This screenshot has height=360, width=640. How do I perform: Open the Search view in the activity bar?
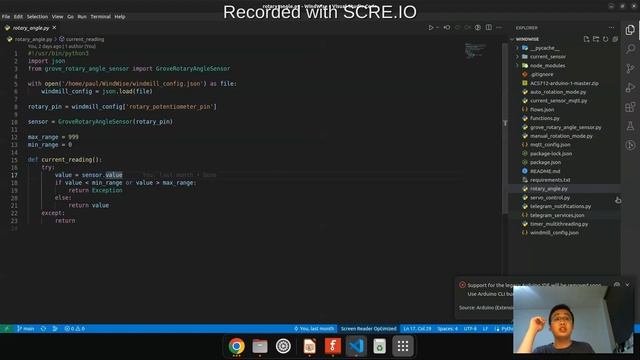[630, 49]
